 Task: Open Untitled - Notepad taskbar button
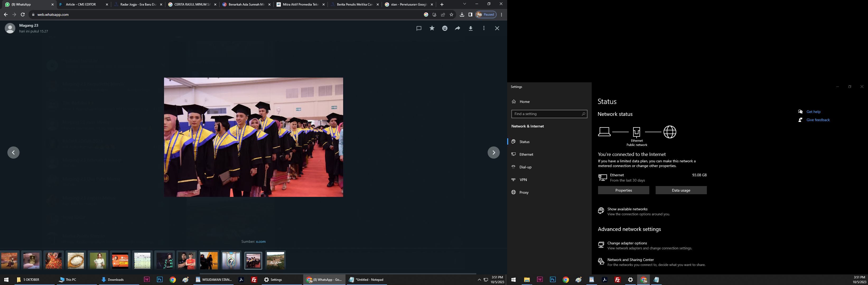(367, 279)
